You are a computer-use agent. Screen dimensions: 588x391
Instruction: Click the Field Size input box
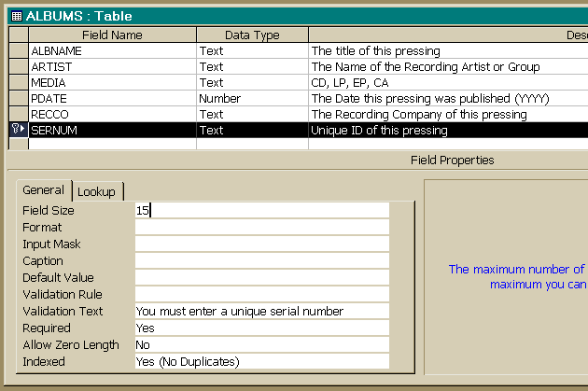coord(261,210)
